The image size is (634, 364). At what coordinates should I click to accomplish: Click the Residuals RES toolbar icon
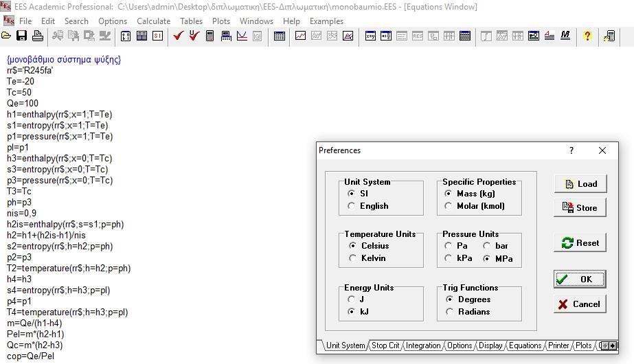click(x=417, y=36)
